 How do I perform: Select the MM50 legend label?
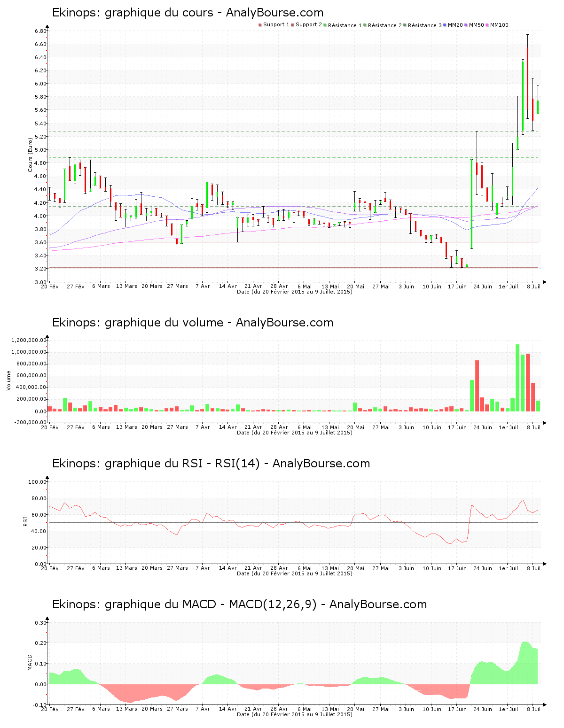(x=476, y=25)
